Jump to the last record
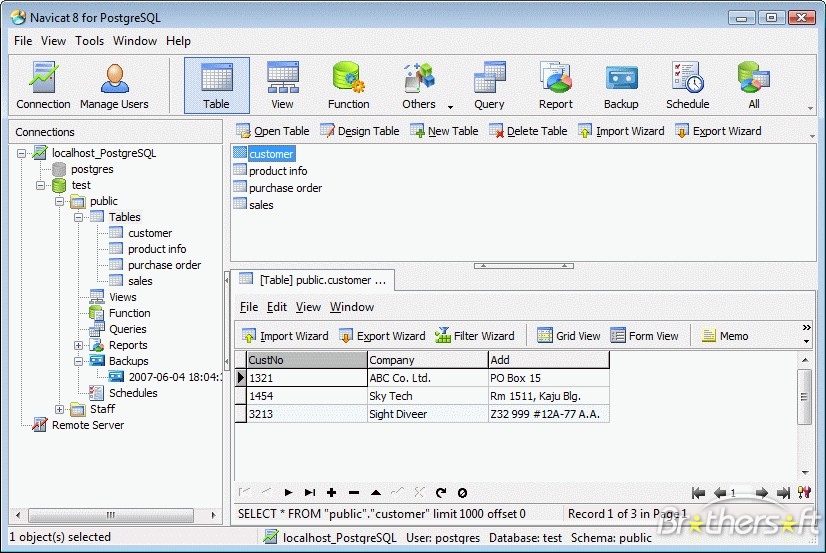This screenshot has height=553, width=826. [310, 492]
